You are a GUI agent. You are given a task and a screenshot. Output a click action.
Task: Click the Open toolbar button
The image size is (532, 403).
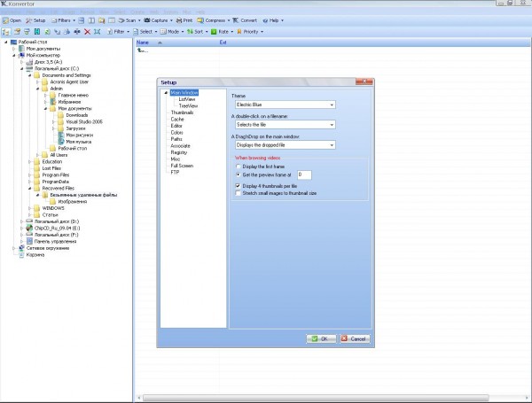pos(12,20)
